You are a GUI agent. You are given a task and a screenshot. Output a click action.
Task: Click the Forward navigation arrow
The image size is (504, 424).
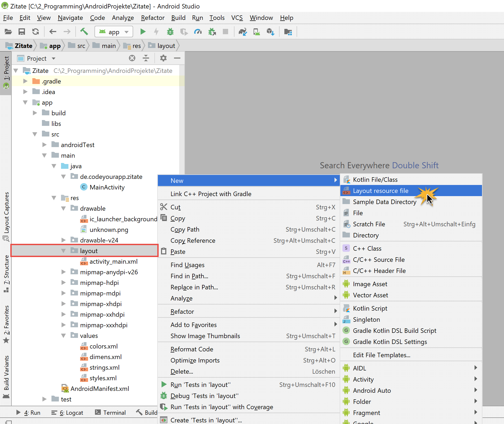[x=67, y=32]
